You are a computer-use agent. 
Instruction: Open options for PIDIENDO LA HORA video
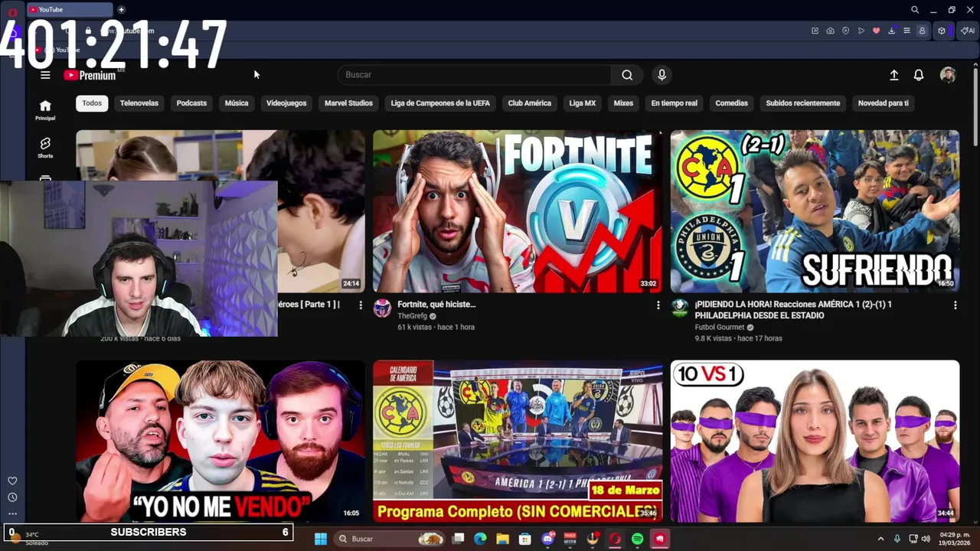[x=955, y=305]
